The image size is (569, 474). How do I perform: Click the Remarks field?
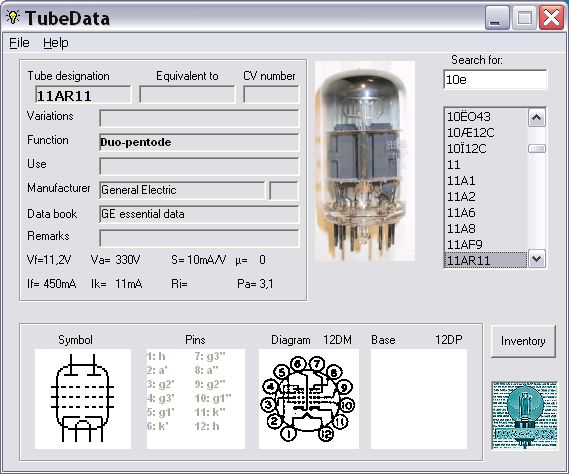coord(199,238)
